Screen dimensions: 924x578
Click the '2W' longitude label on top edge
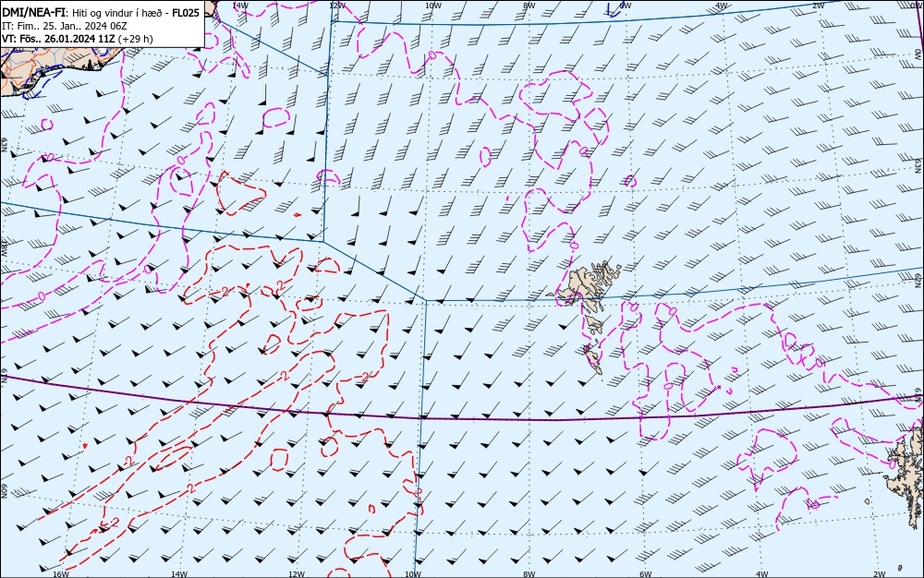tap(819, 6)
